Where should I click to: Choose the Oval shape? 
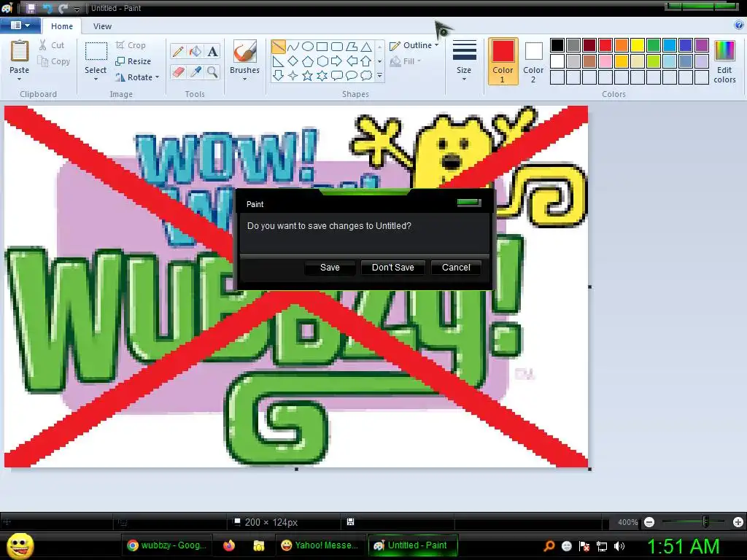(x=308, y=47)
